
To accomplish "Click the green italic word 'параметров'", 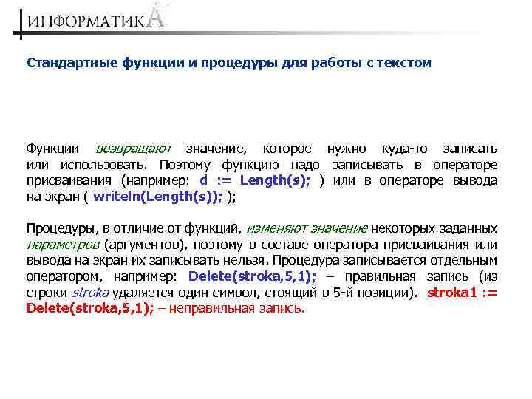I will click(x=63, y=245).
